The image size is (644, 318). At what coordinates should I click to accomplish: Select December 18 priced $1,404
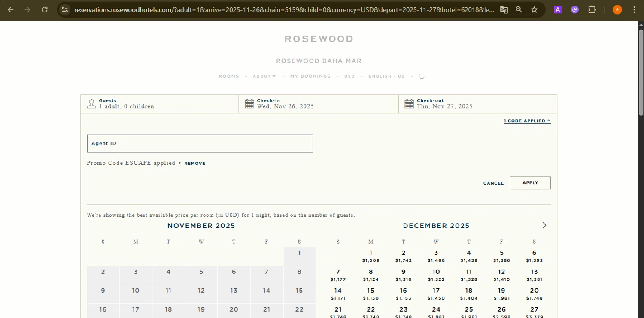pyautogui.click(x=469, y=294)
